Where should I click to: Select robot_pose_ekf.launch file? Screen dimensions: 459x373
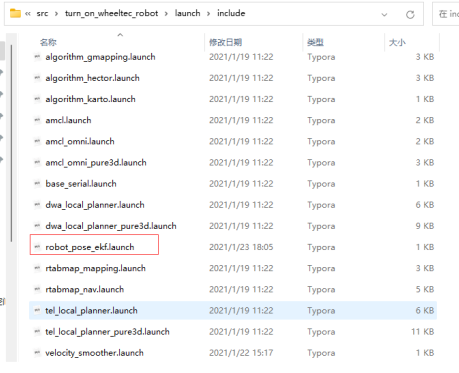90,247
